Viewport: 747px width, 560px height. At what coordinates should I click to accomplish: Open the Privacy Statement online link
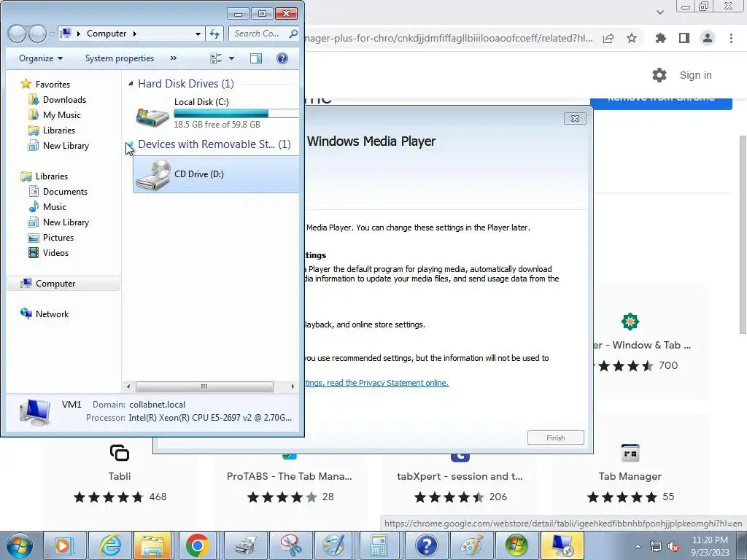[x=376, y=383]
